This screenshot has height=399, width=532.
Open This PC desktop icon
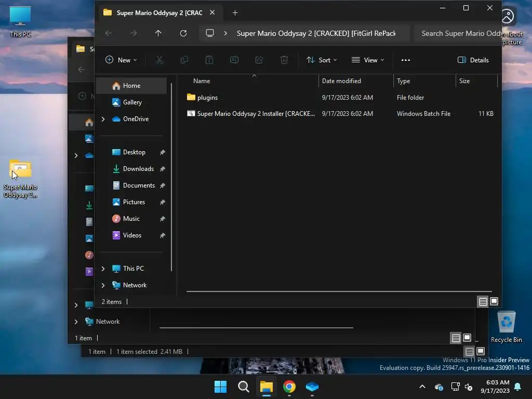[20, 21]
